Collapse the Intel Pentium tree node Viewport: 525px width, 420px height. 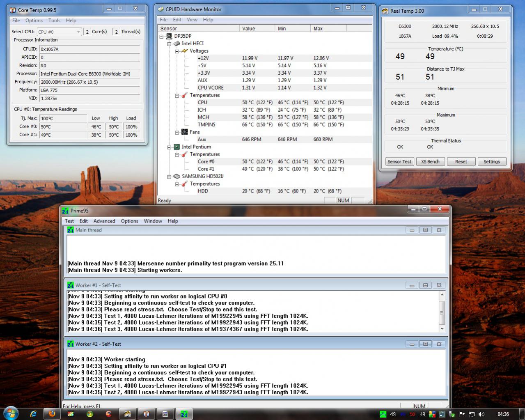169,147
